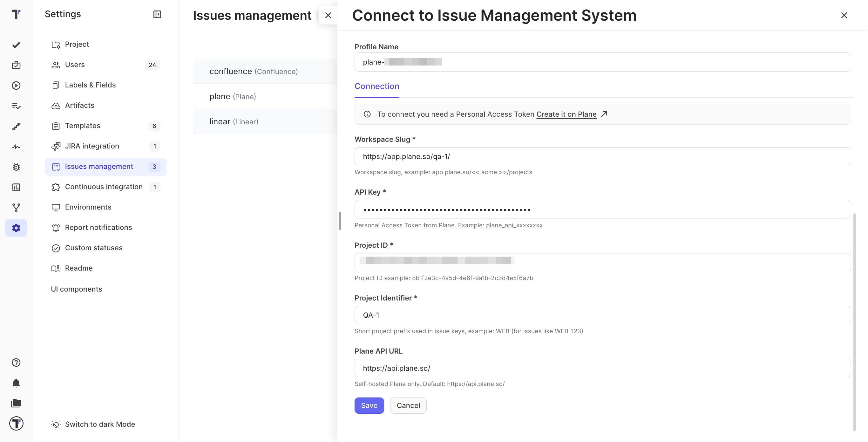Click the dialog resize handle on left edge
Viewport: 868px width, 442px height.
pos(340,221)
